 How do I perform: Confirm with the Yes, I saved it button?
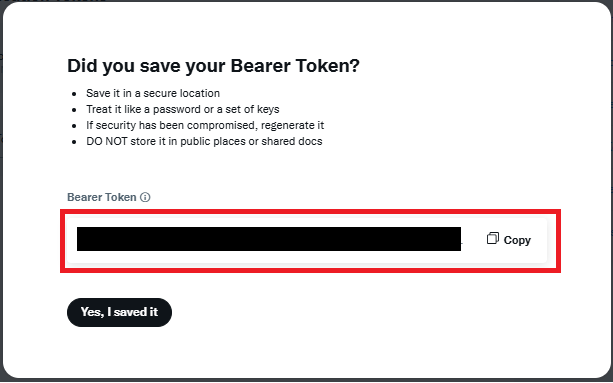[x=119, y=312]
